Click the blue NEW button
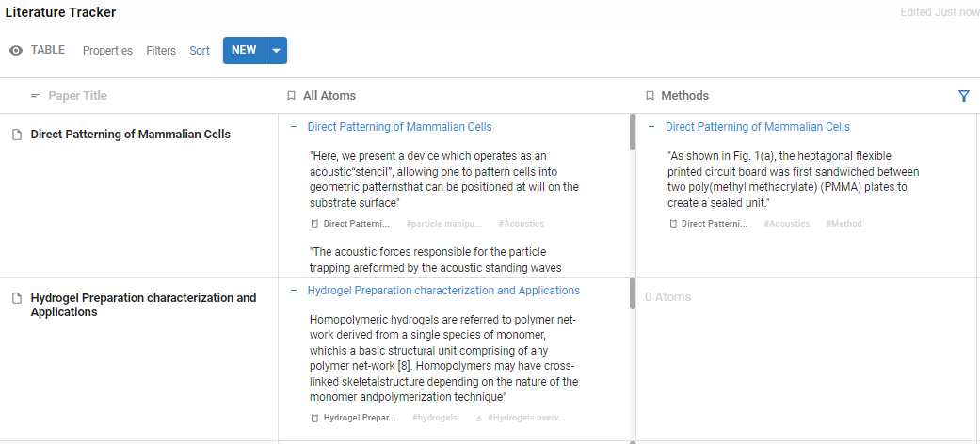Image resolution: width=980 pixels, height=444 pixels. tap(244, 51)
